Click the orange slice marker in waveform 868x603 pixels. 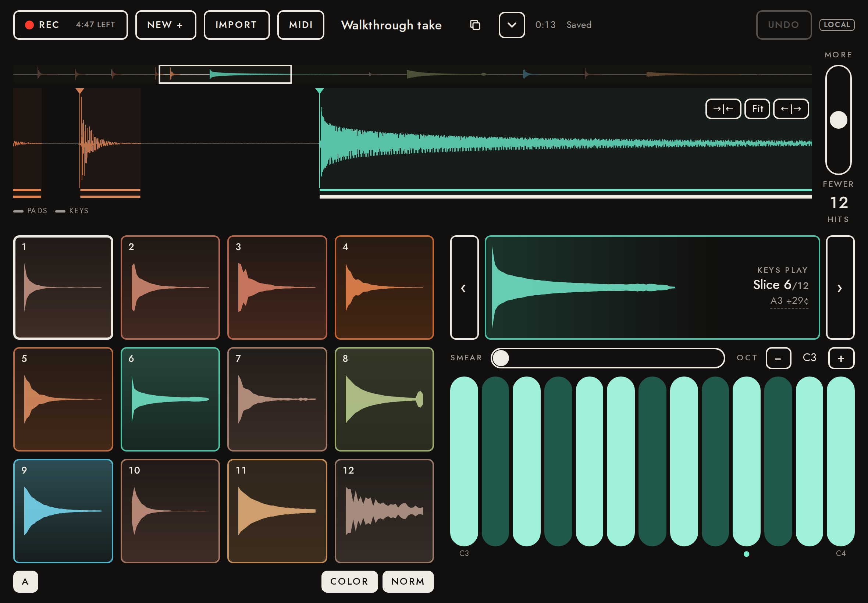80,91
